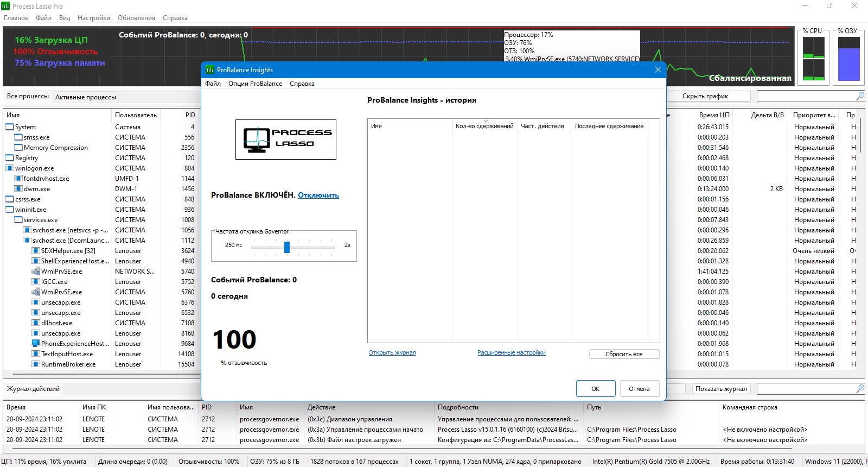Sort by Кол-во сдерживаний column header
This screenshot has width=868, height=467.
[484, 126]
